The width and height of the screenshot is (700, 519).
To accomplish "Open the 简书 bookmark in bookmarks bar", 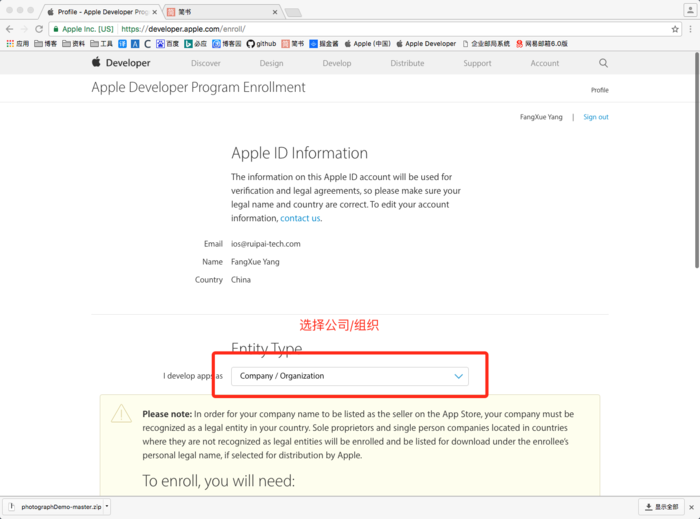I will (292, 44).
